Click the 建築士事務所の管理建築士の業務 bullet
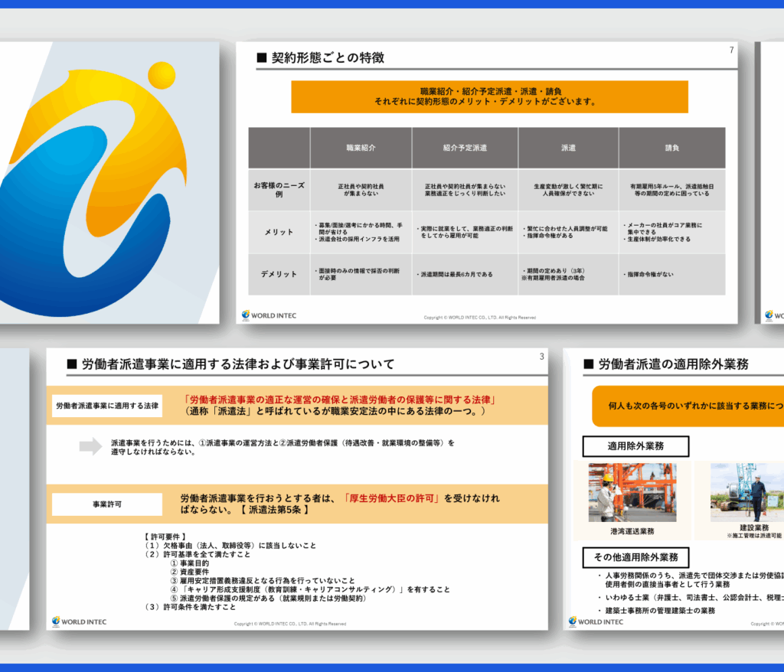The width and height of the screenshot is (784, 672). click(x=656, y=611)
